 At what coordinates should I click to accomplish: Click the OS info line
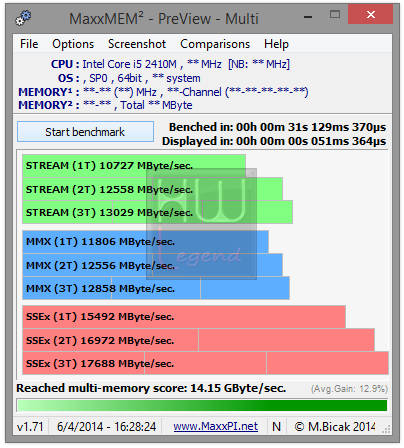pos(129,78)
